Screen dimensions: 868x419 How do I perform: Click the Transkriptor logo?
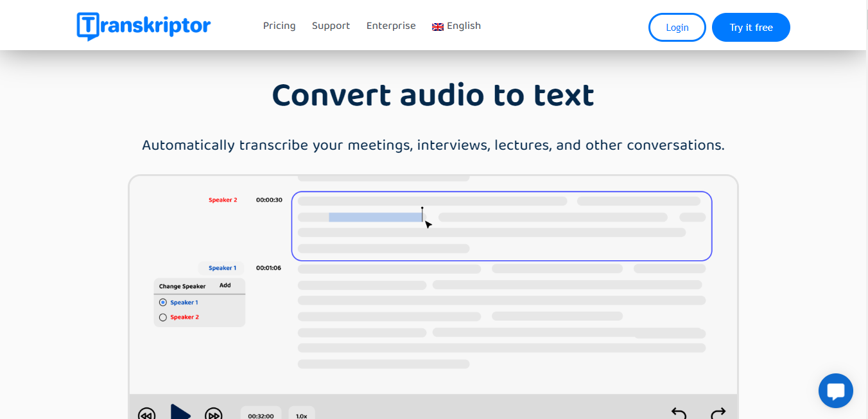click(x=143, y=26)
